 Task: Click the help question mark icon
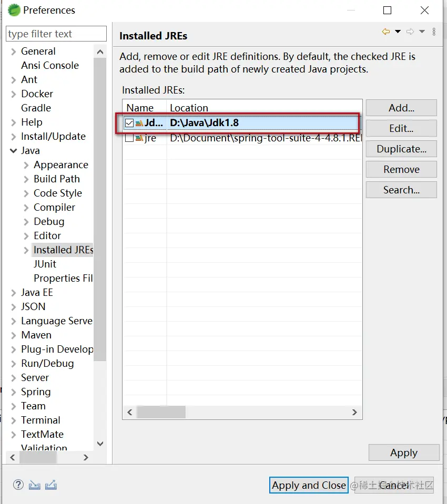point(18,485)
